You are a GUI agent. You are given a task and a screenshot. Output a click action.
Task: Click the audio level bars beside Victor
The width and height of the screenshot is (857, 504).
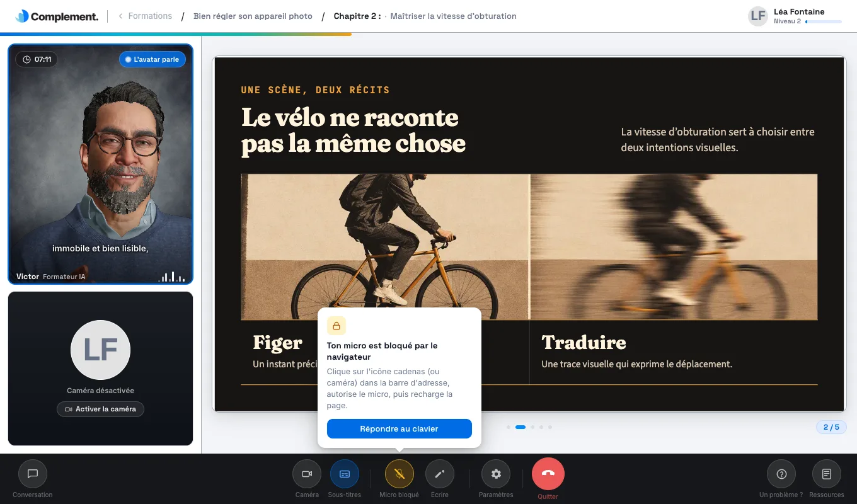(171, 277)
